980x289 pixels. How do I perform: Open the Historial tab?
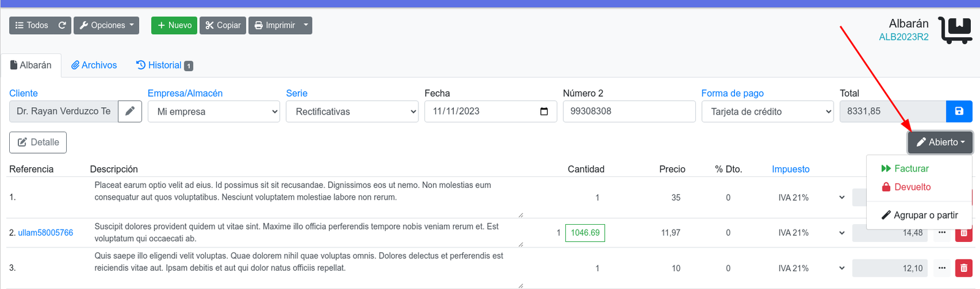pos(164,65)
